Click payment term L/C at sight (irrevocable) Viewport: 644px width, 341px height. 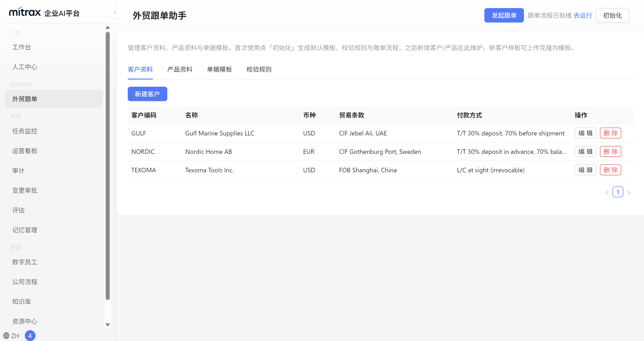[x=490, y=170]
